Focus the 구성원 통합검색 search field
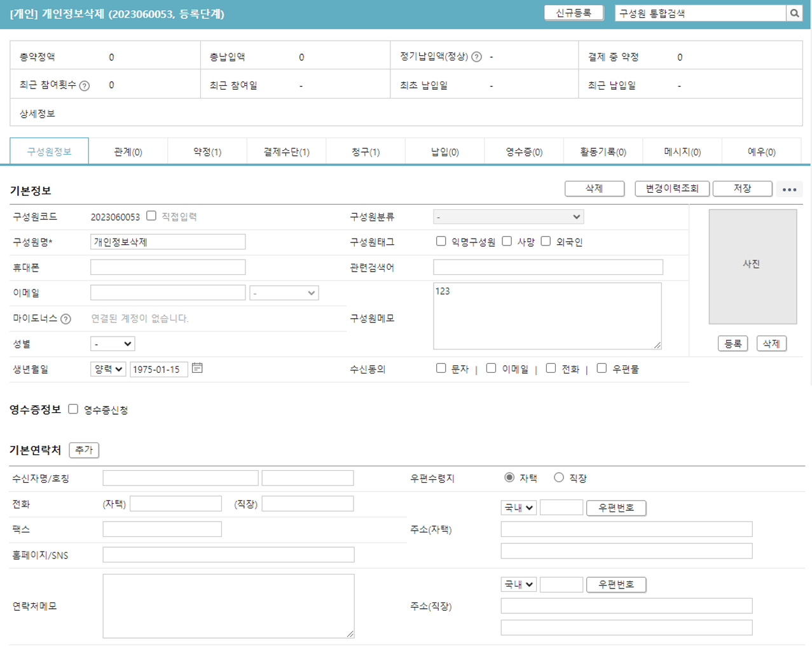This screenshot has width=812, height=661. click(x=700, y=13)
